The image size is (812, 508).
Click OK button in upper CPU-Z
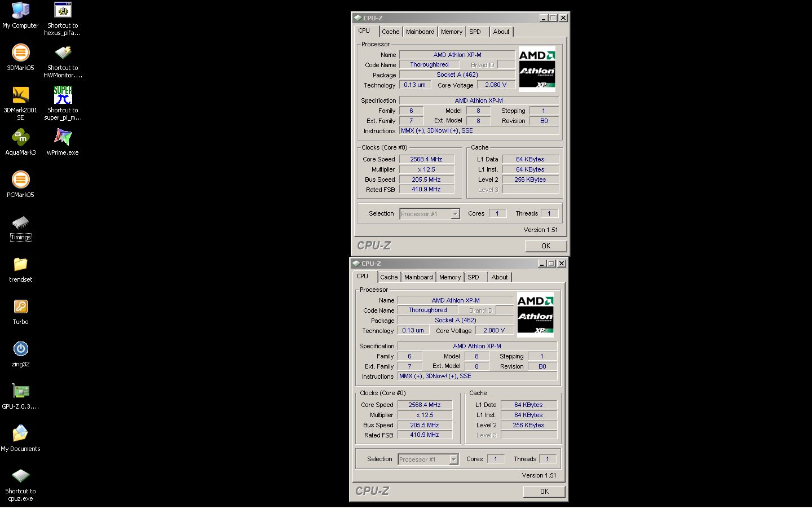click(546, 246)
